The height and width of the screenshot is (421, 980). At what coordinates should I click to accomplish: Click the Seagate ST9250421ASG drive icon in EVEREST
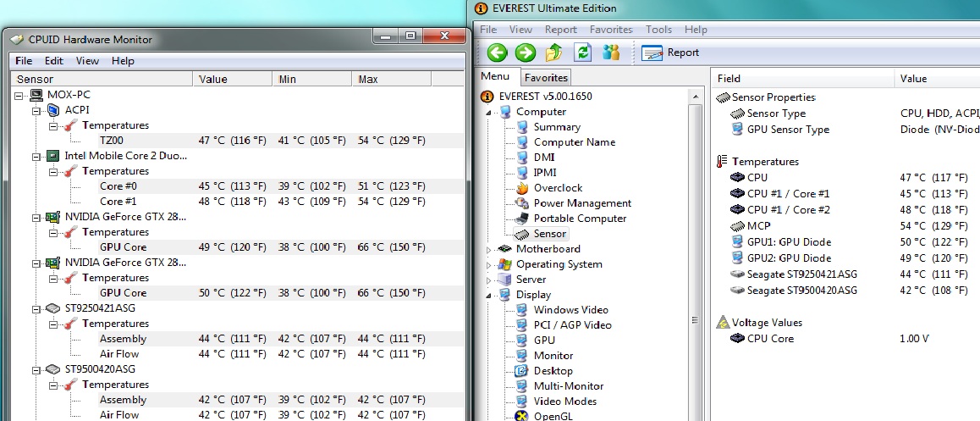[x=738, y=274]
